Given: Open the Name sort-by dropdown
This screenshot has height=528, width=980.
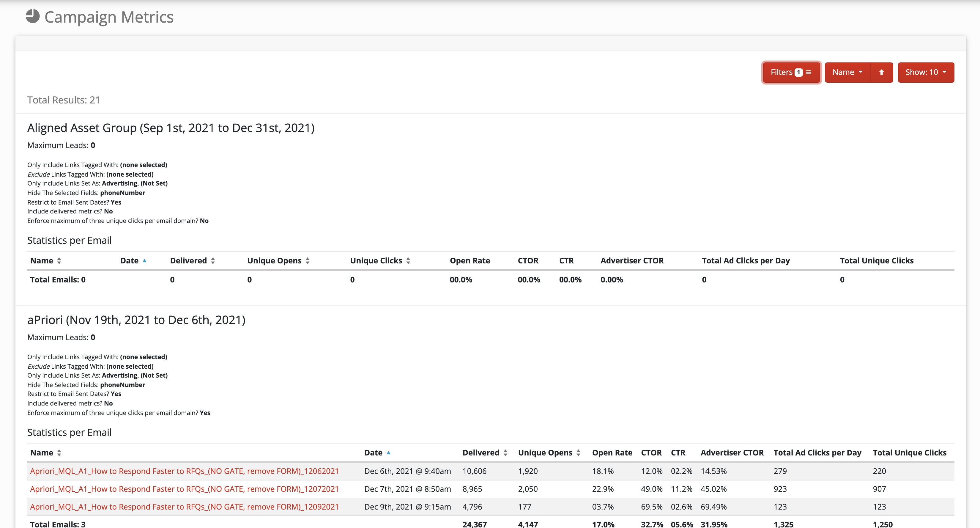Looking at the screenshot, I should tap(847, 72).
